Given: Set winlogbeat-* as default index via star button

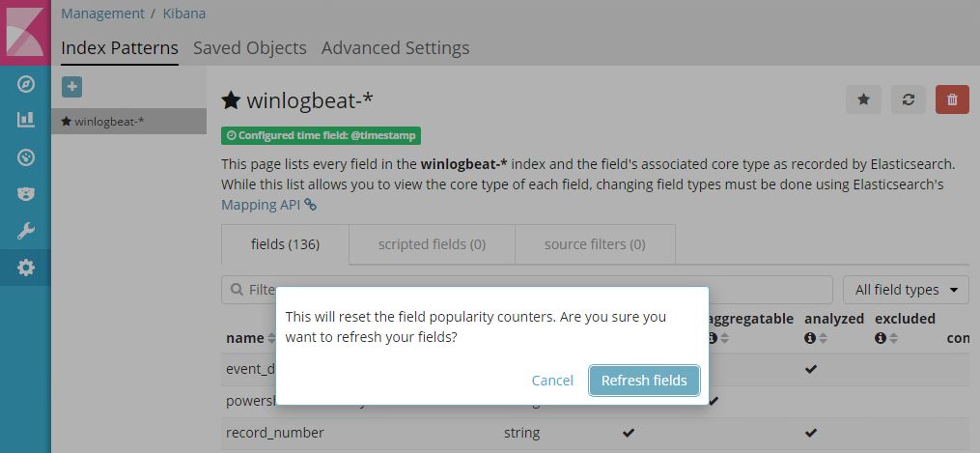Looking at the screenshot, I should click(863, 99).
